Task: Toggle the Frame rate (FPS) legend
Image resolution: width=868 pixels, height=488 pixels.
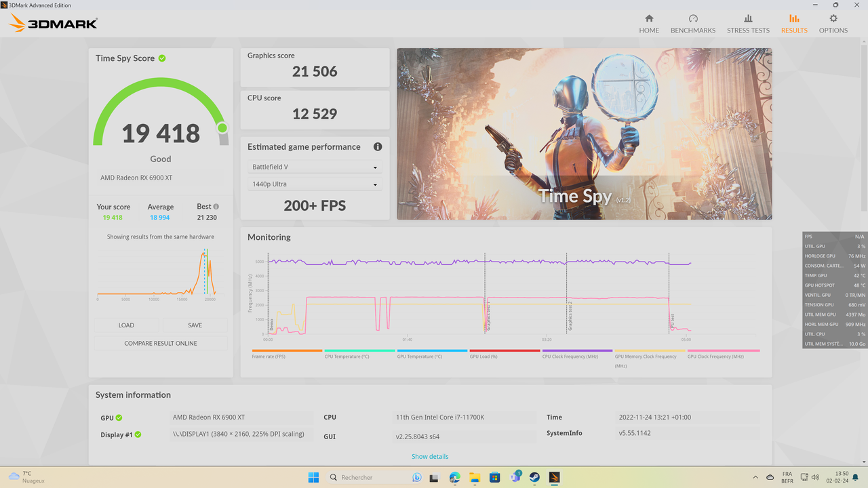Action: (x=287, y=354)
